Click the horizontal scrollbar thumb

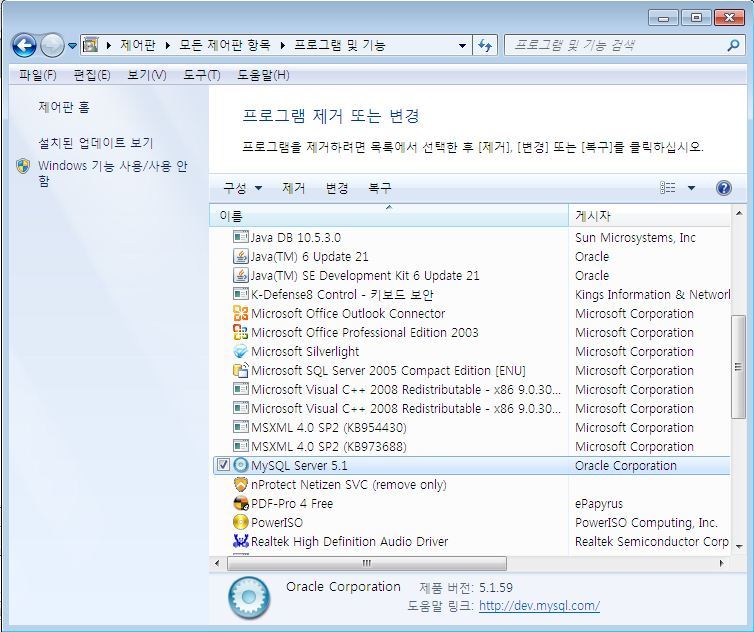point(366,563)
